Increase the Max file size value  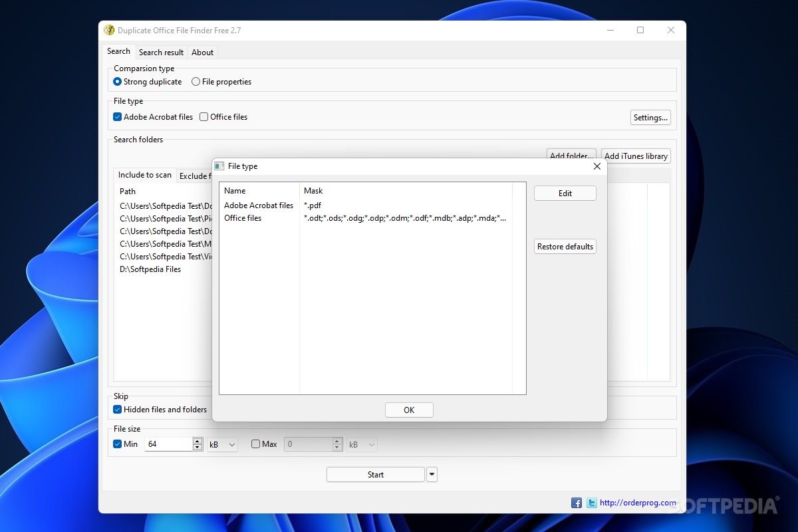click(x=338, y=441)
